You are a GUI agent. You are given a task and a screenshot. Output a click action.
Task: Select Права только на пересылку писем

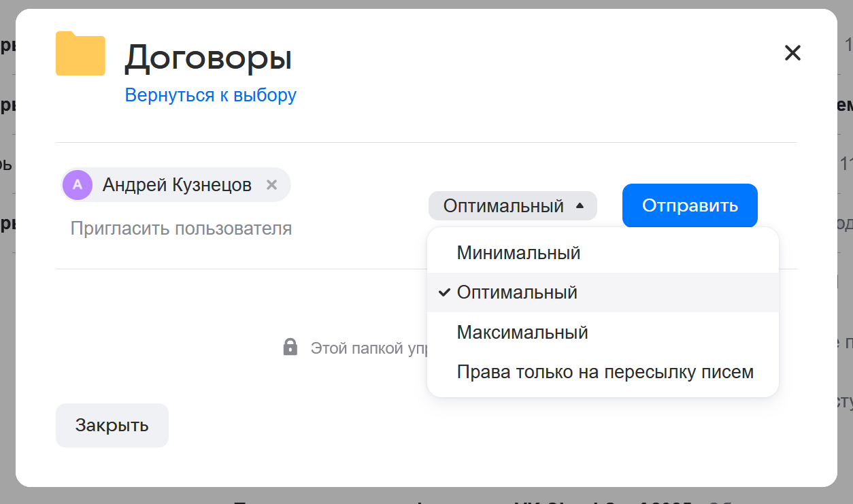click(x=605, y=372)
